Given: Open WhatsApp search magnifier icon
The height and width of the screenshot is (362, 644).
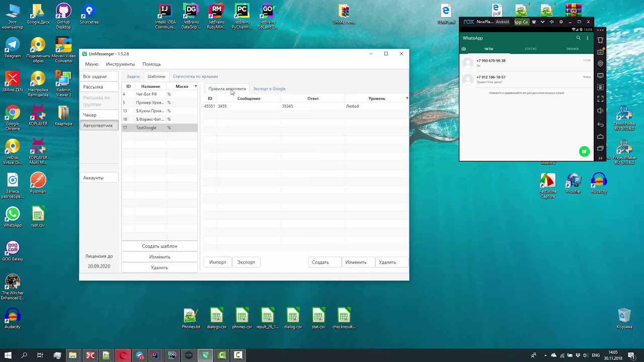Looking at the screenshot, I should point(578,38).
